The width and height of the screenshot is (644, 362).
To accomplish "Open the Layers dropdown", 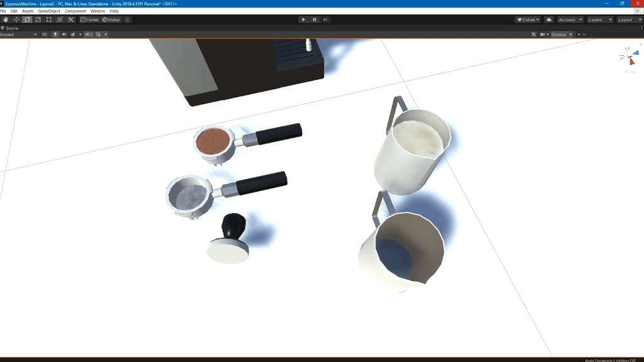I will coord(599,19).
